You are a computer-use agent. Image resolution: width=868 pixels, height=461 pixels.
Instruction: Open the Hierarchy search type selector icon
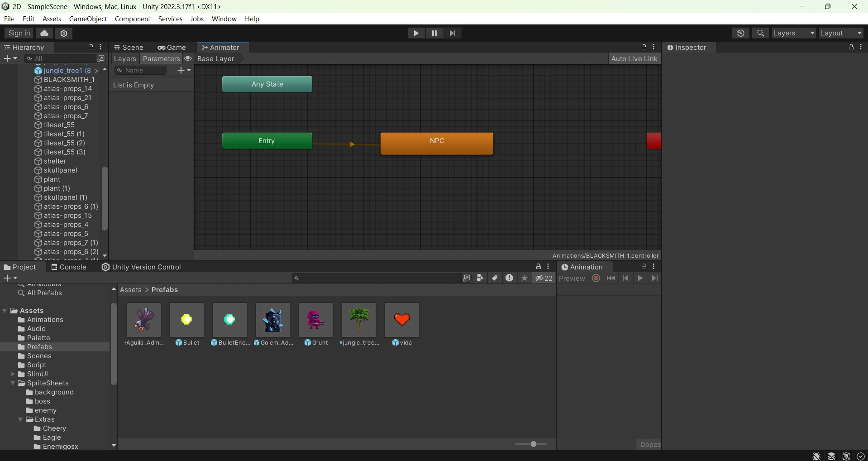point(30,58)
